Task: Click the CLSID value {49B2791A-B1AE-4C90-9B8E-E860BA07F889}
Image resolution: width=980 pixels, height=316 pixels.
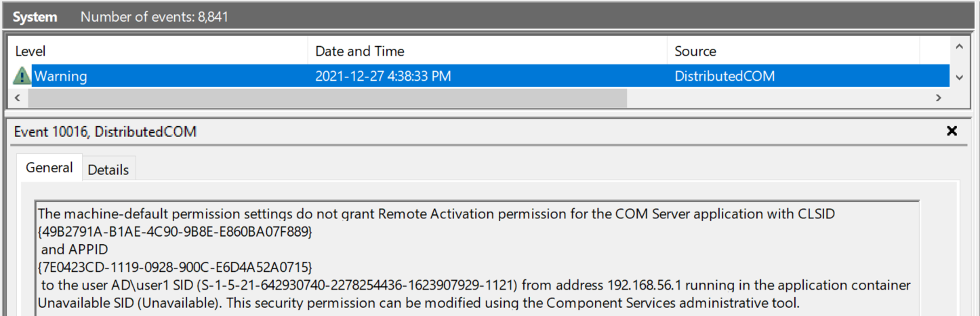Action: pos(176,231)
